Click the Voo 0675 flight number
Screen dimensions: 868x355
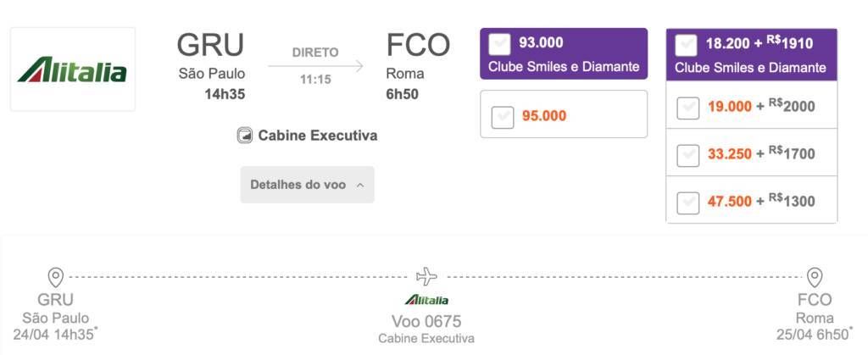[x=426, y=321]
